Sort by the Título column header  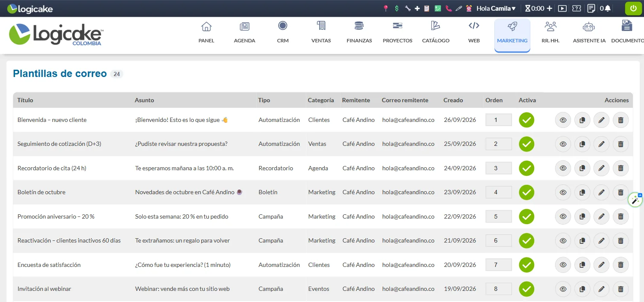tap(25, 100)
